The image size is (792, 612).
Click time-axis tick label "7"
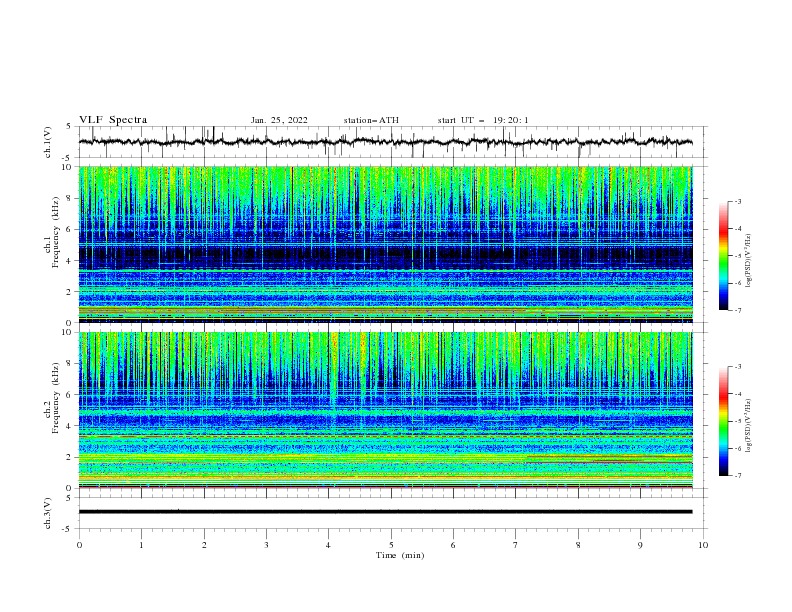(516, 545)
